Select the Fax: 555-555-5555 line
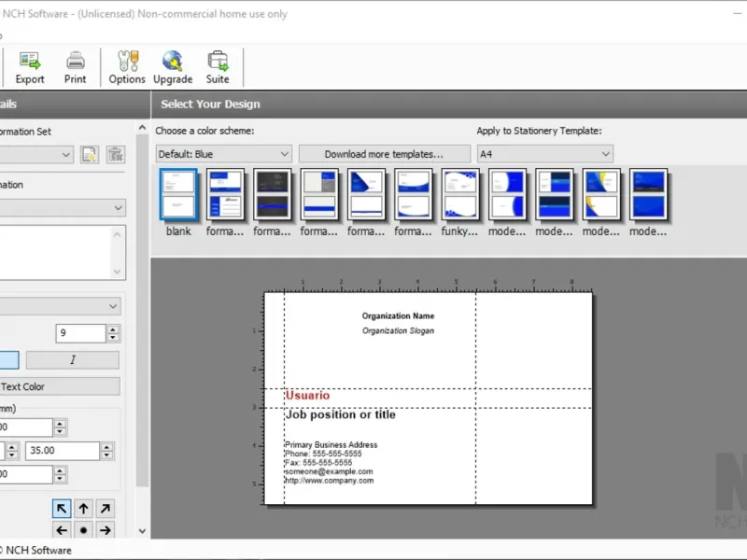The image size is (747, 560). coord(318,462)
